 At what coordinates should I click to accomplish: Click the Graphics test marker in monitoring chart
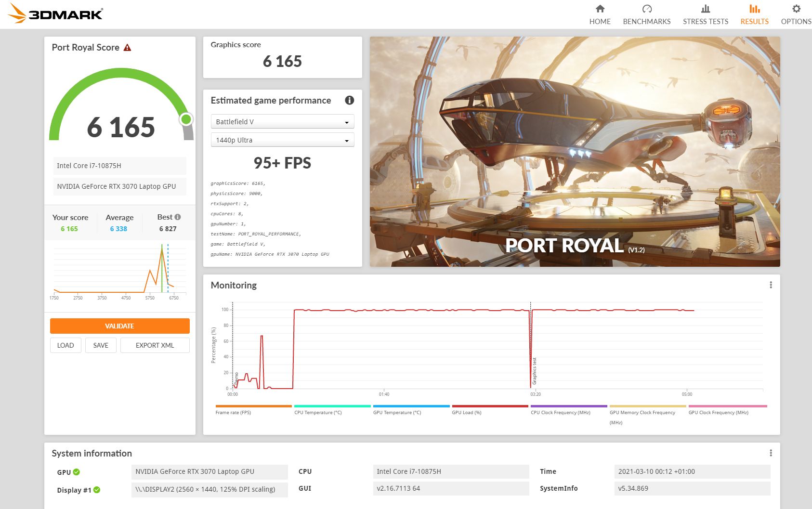[x=534, y=371]
